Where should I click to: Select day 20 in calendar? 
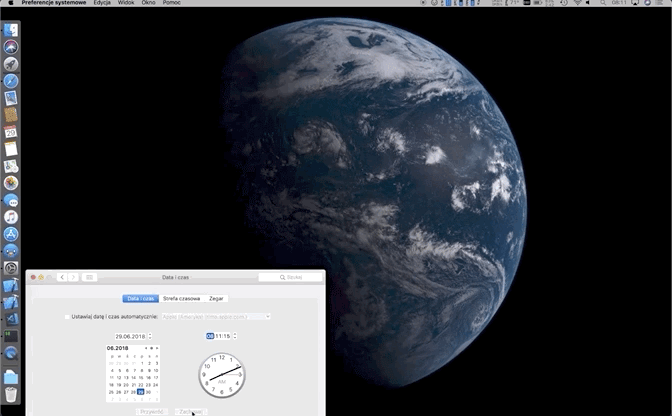click(x=126, y=385)
